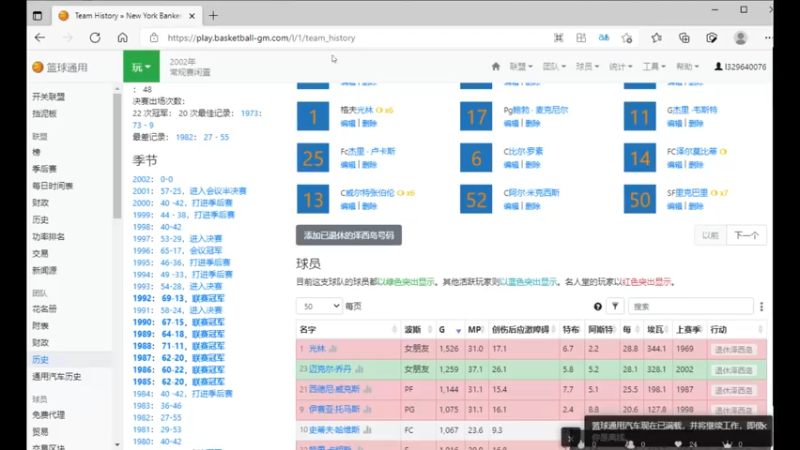Dismiss the notification at bottom right
The height and width of the screenshot is (450, 800).
pyautogui.click(x=763, y=426)
